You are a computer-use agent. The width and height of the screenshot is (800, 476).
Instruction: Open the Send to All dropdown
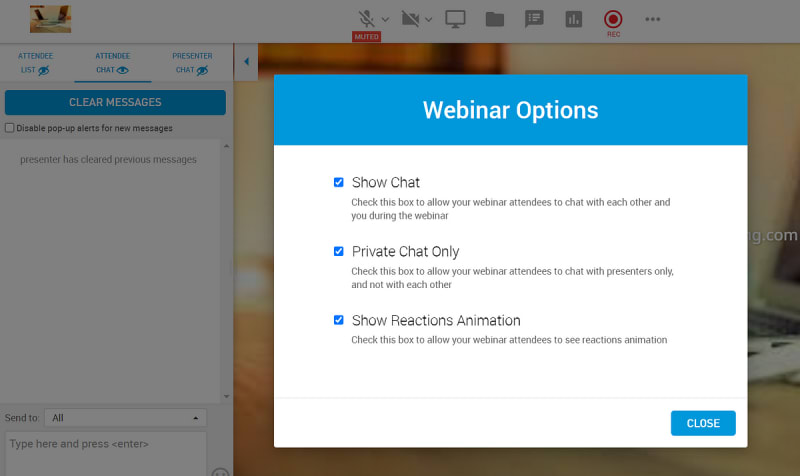coord(126,418)
